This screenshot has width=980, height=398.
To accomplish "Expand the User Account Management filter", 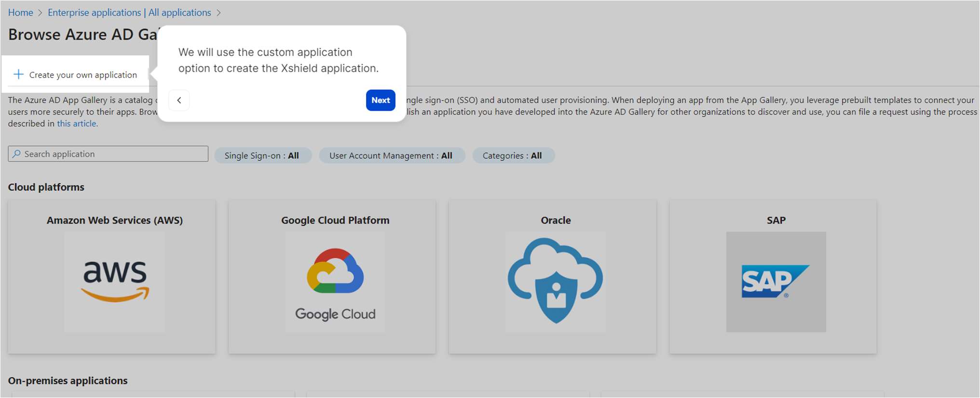I will tap(391, 156).
